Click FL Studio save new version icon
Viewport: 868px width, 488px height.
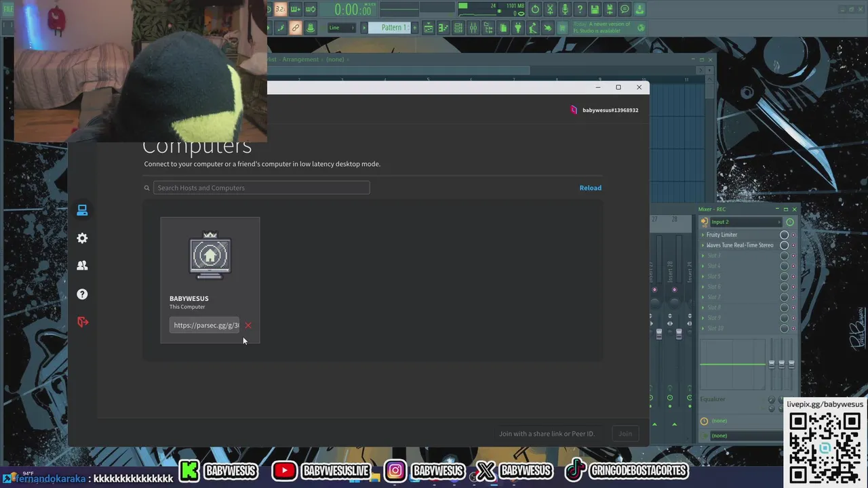click(610, 9)
